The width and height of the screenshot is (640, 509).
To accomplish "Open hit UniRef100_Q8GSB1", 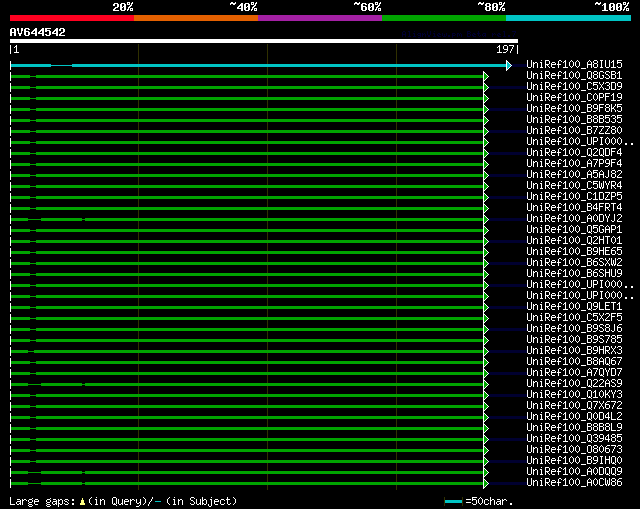I will pyautogui.click(x=574, y=75).
